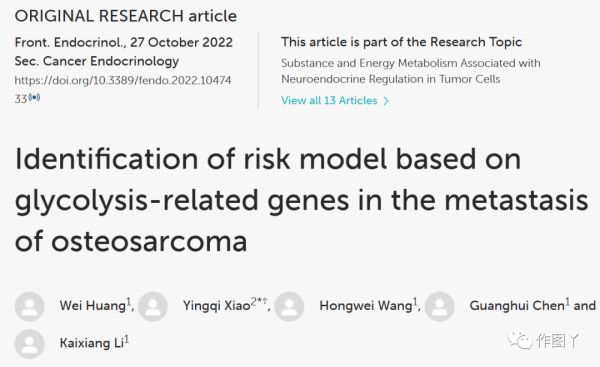Image resolution: width=600 pixels, height=367 pixels.
Task: Open the article DOI link
Action: coord(123,89)
